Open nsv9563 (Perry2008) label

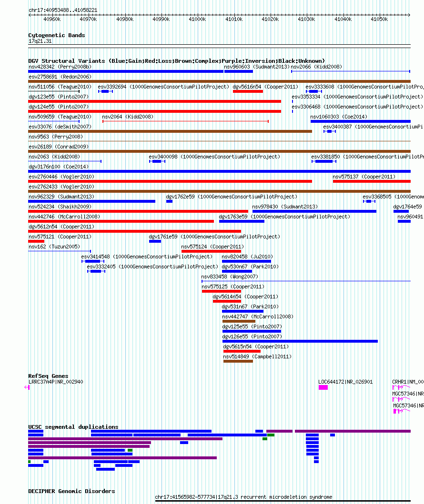[56, 137]
